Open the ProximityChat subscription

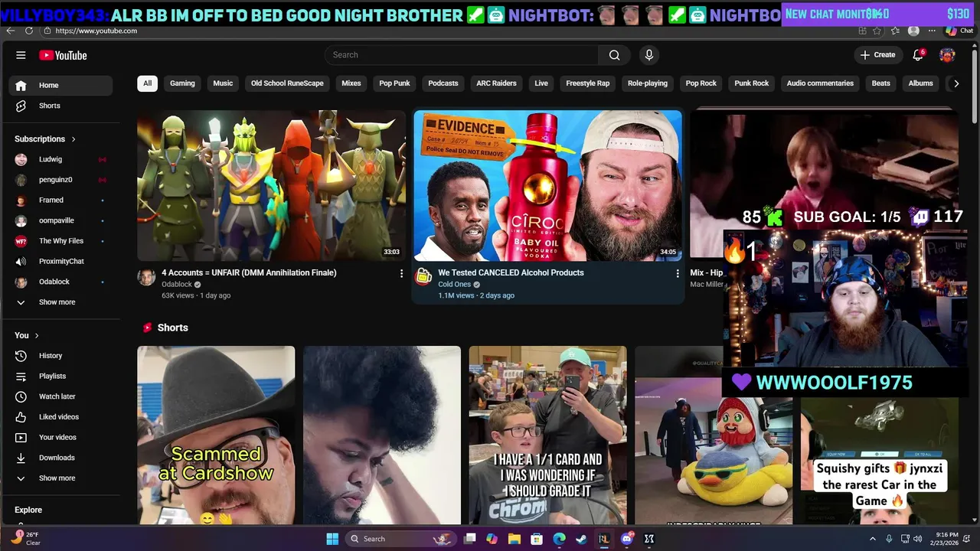click(x=61, y=262)
